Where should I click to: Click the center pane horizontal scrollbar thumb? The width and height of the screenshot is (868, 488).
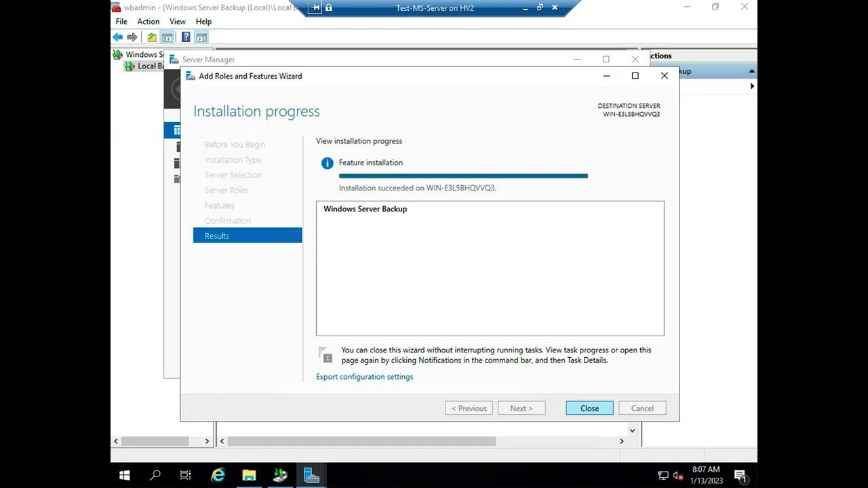[x=361, y=441]
